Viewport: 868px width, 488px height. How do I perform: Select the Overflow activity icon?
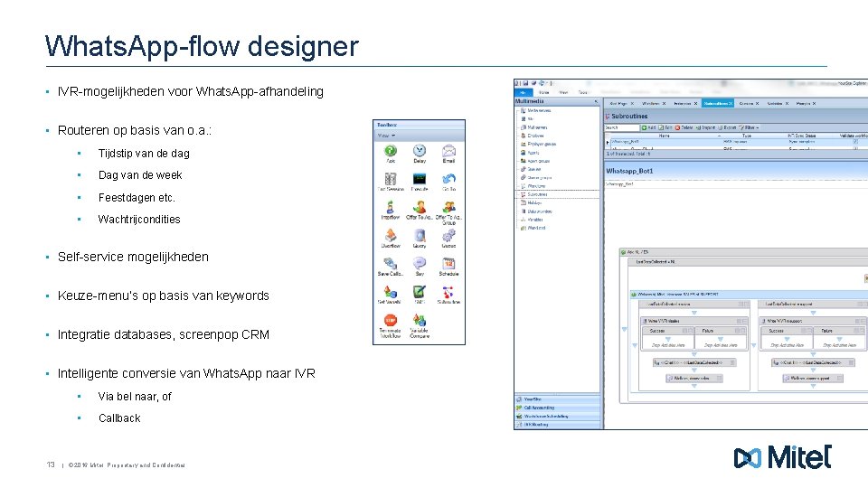391,235
